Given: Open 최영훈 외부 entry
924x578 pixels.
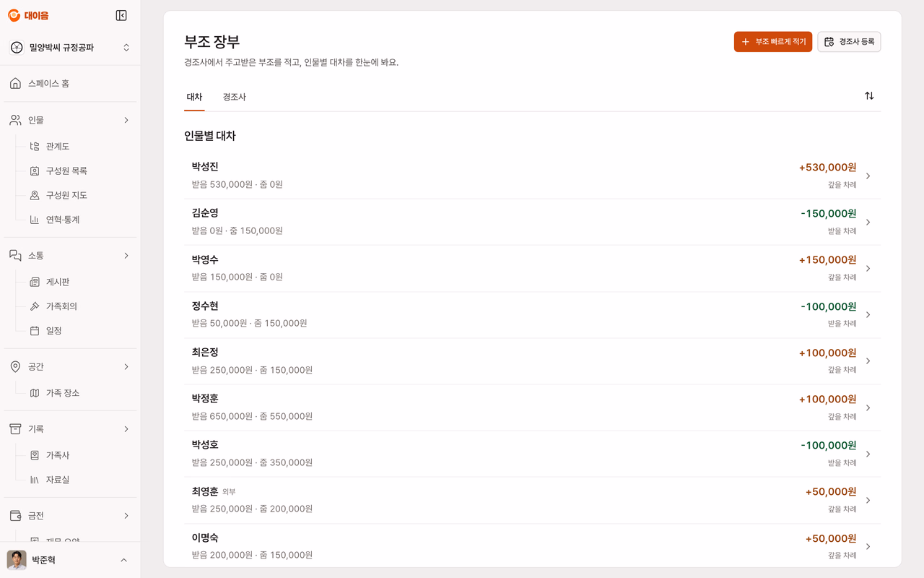Looking at the screenshot, I should point(532,500).
